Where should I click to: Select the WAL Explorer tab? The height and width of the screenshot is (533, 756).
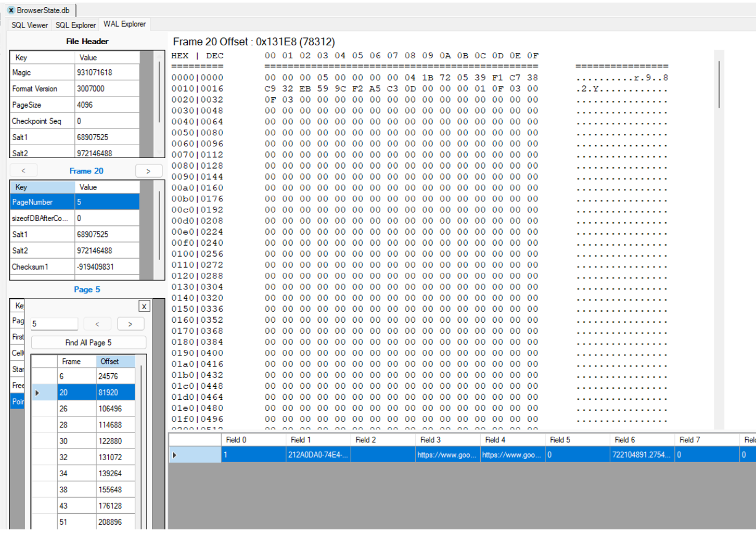tap(124, 24)
